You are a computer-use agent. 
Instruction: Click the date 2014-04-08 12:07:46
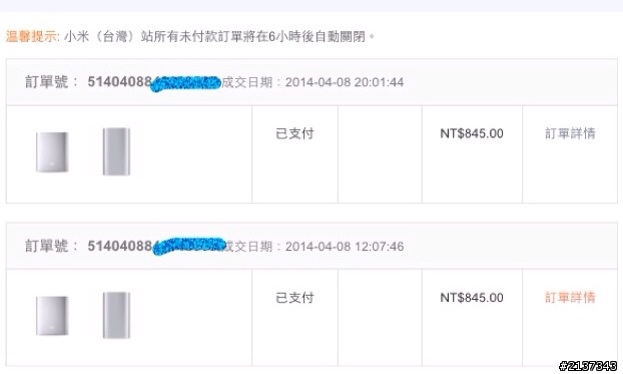[x=344, y=246]
